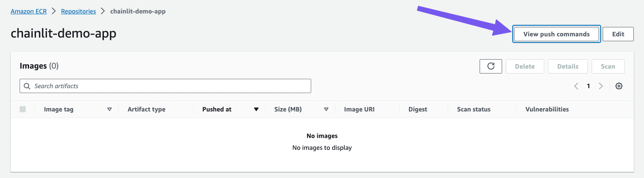
Task: Navigate to Repositories breadcrumb
Action: tap(79, 11)
